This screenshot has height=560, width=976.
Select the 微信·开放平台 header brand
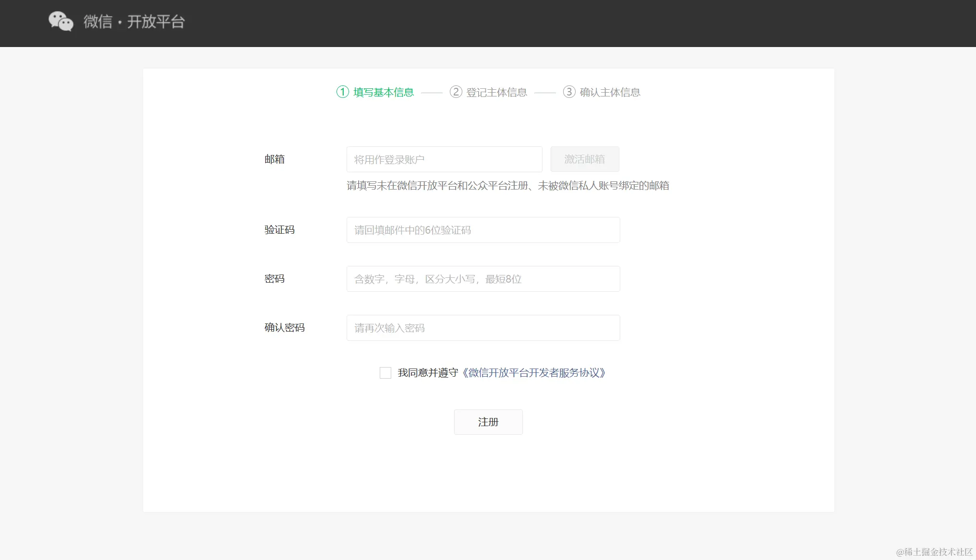point(134,22)
